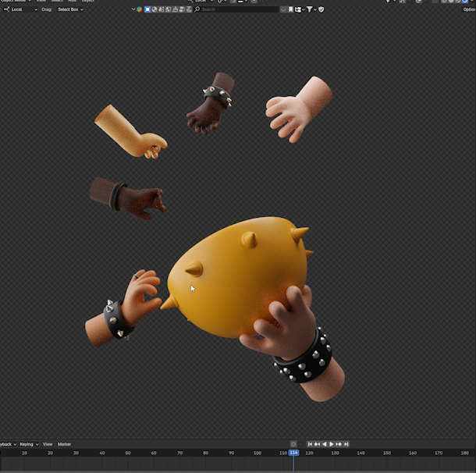
Task: Jump to the first frame
Action: (310, 444)
